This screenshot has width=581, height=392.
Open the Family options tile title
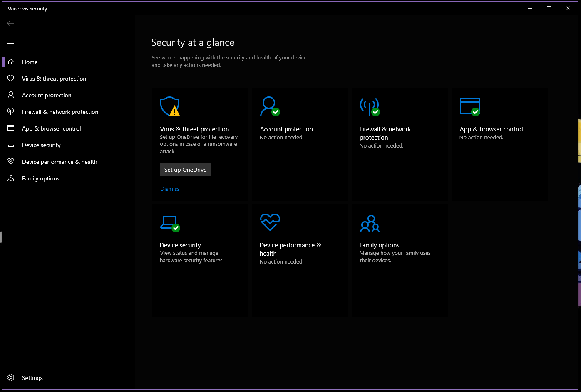[380, 245]
